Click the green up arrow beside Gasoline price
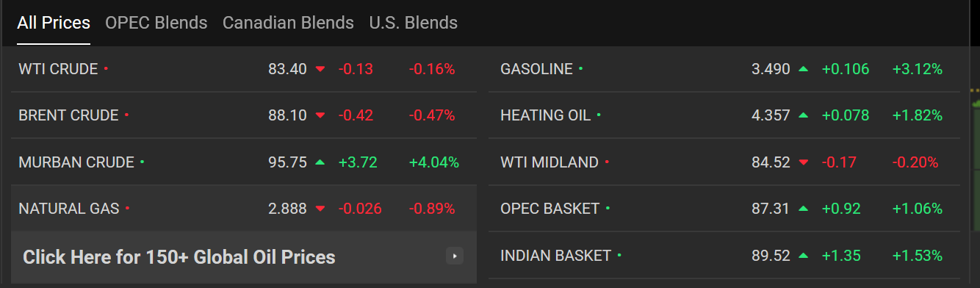The image size is (980, 288). coord(803,69)
